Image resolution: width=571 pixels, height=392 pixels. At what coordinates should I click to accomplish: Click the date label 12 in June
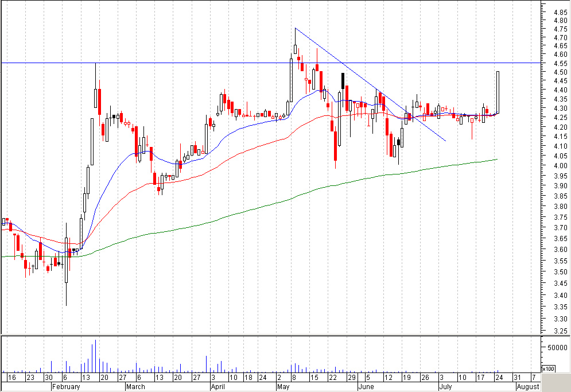pyautogui.click(x=389, y=378)
